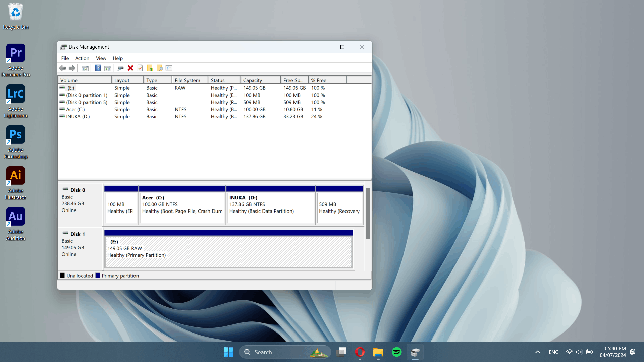Screen dimensions: 644x362
Task: Toggle Show/Hide Action Pane toolbar icon
Action: 108,68
